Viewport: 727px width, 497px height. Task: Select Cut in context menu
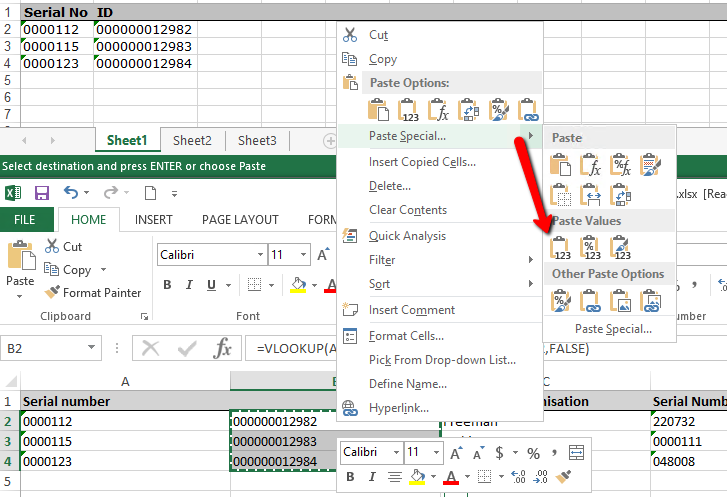(x=378, y=35)
